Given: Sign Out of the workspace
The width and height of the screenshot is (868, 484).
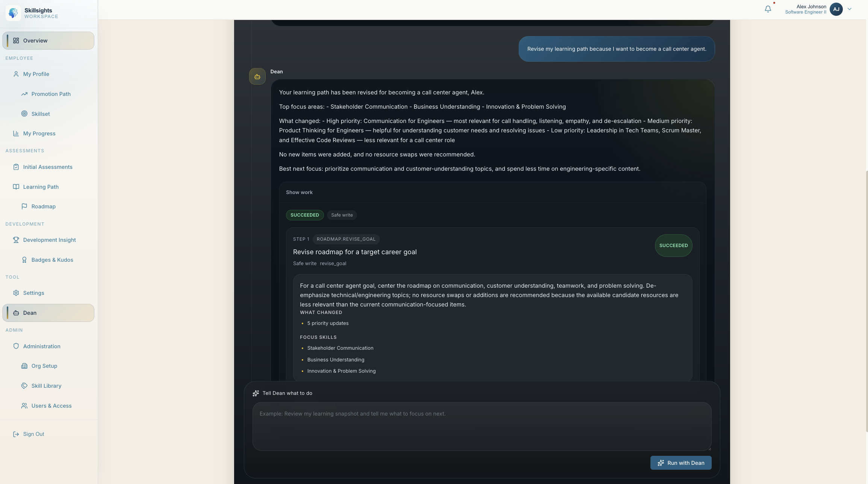Looking at the screenshot, I should tap(33, 434).
